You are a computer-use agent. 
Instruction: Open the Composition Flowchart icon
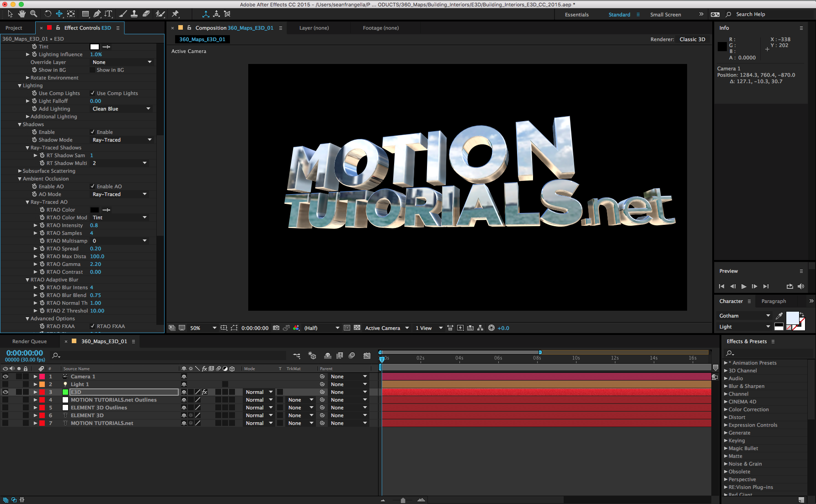coord(480,328)
